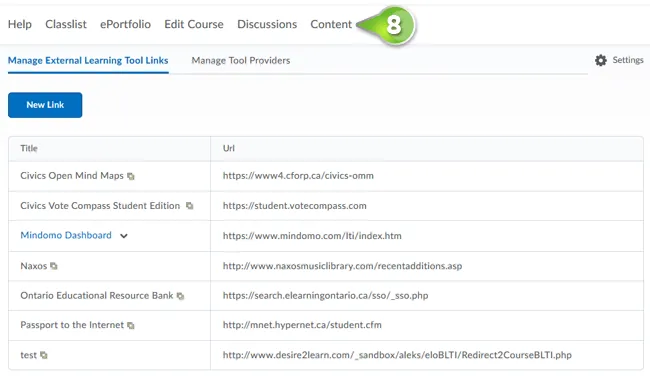Click the Help navbar item
This screenshot has height=381, width=650.
tap(19, 24)
